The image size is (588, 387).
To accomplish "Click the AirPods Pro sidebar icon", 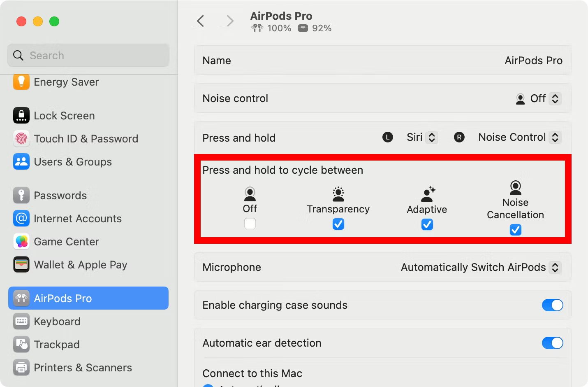I will pos(21,298).
